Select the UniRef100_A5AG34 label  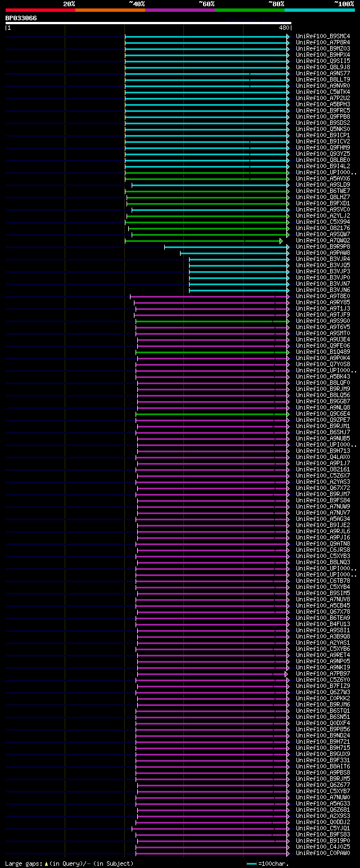click(x=323, y=519)
